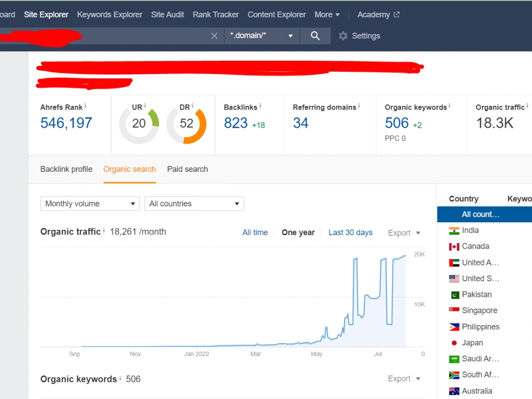Viewport: 532px width, 399px height.
Task: Click the 823 backlinks count
Action: click(x=236, y=123)
